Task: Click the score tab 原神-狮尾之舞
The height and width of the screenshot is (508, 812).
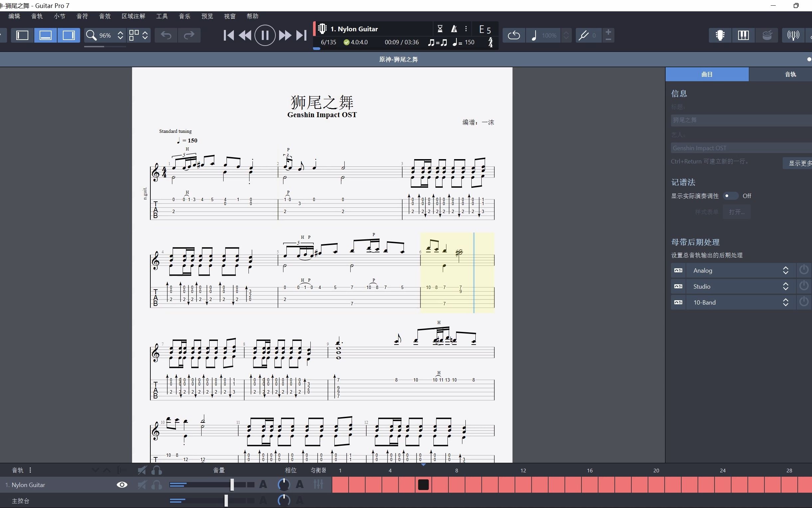Action: [x=399, y=60]
